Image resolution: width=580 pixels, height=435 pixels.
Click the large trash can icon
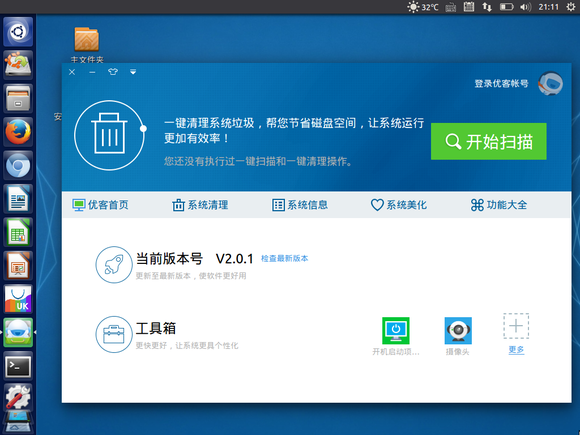109,135
